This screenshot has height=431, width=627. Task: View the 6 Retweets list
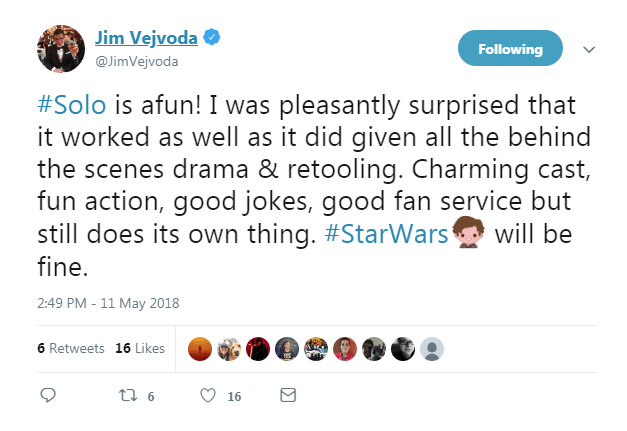tap(70, 348)
